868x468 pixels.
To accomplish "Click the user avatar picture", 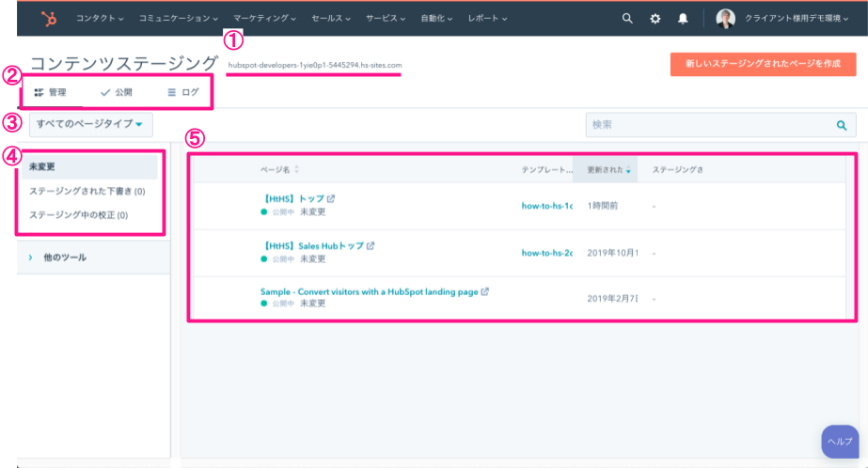I will (725, 18).
